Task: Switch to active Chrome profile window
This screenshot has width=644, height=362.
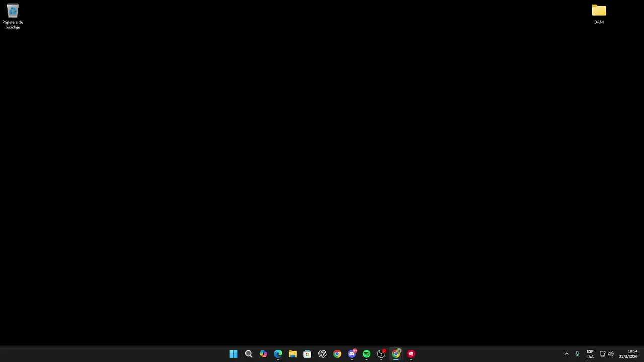Action: (x=396, y=354)
